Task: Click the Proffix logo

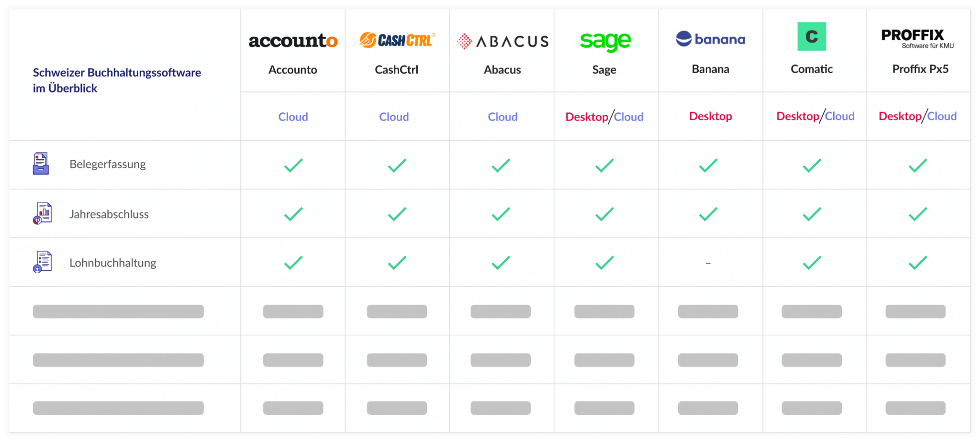Action: (x=917, y=38)
